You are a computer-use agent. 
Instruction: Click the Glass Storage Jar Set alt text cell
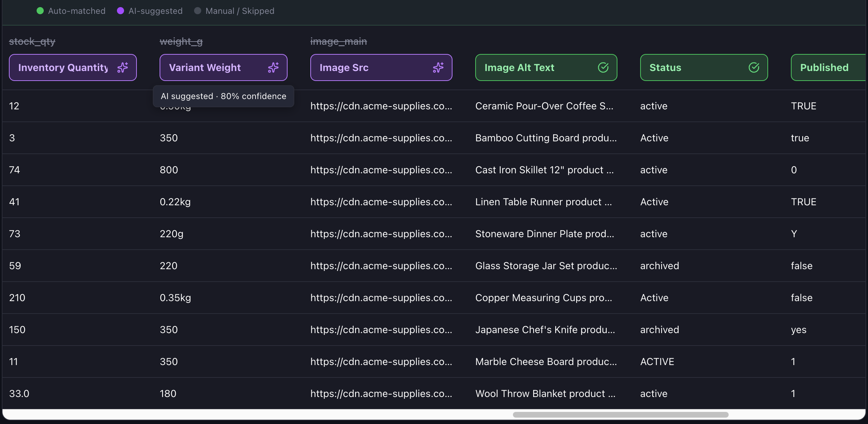point(546,266)
